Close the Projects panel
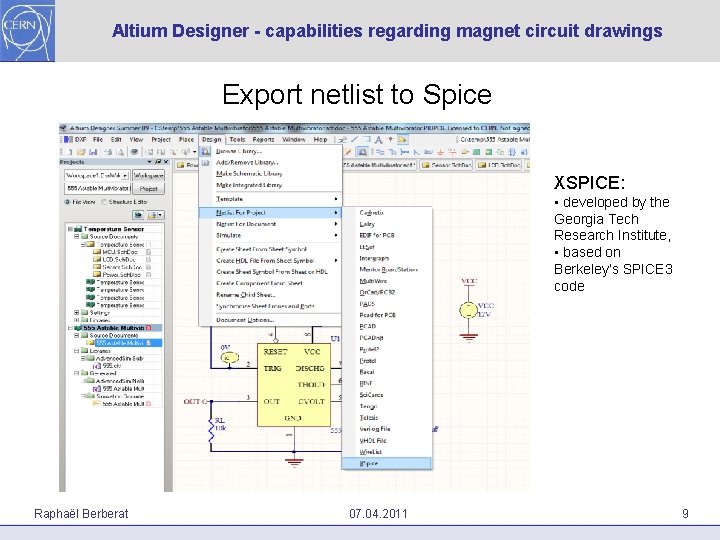The height and width of the screenshot is (540, 720). 166,162
